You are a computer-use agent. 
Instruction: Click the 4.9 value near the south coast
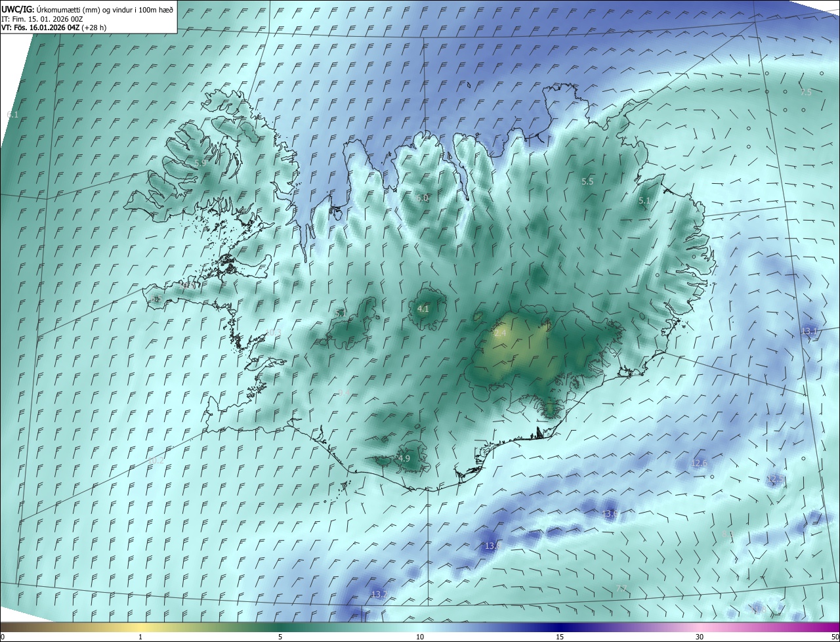(x=404, y=458)
